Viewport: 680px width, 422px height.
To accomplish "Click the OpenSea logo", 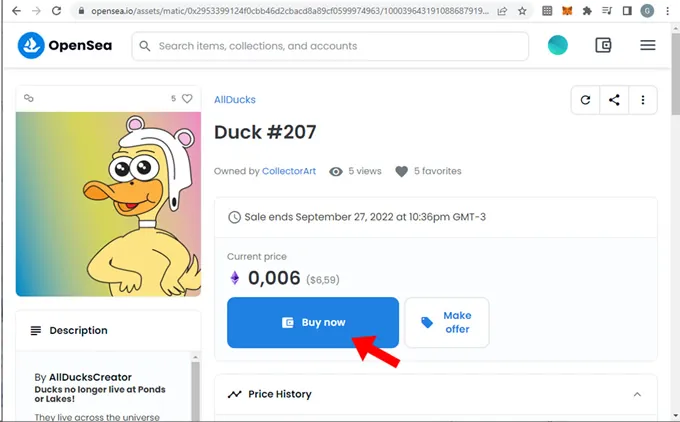I will (65, 46).
